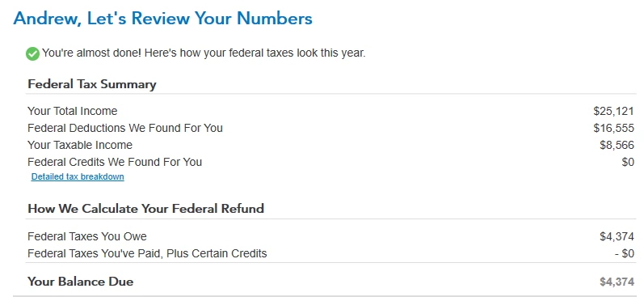Select the Your Taxable Income label
The width and height of the screenshot is (644, 297).
(80, 145)
